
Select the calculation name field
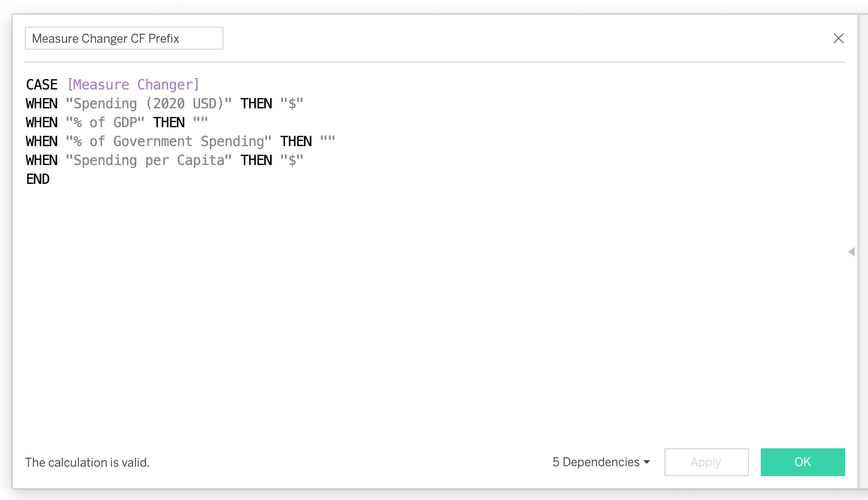[124, 38]
